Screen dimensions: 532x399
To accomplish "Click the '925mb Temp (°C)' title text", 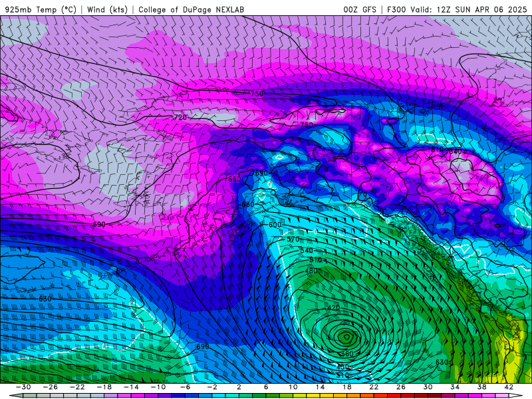I will (41, 9).
